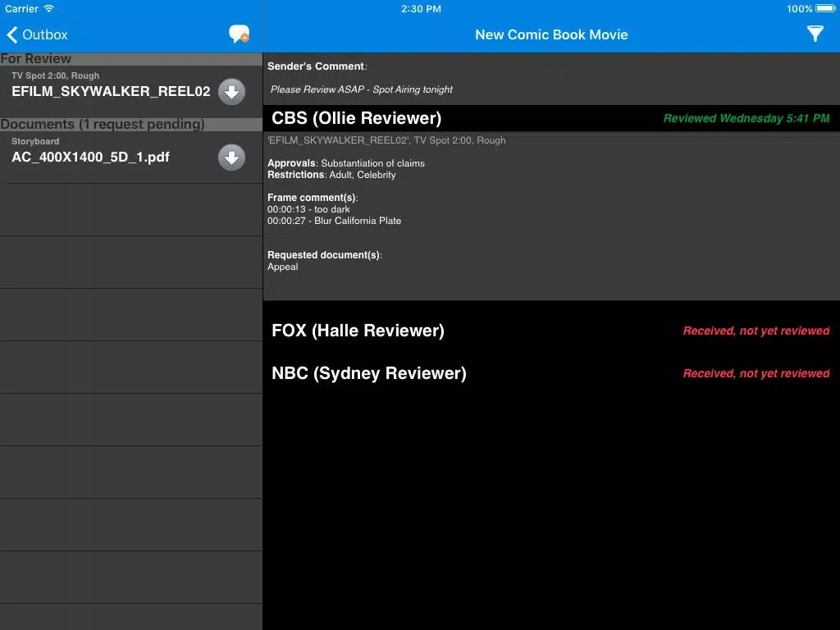Click the 'For Review' section header
The image size is (840, 630).
131,59
